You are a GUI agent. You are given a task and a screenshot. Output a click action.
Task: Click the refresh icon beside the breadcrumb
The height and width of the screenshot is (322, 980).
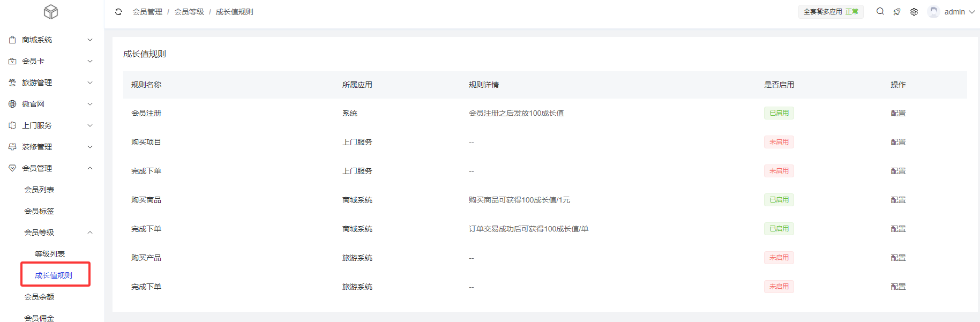coord(118,12)
